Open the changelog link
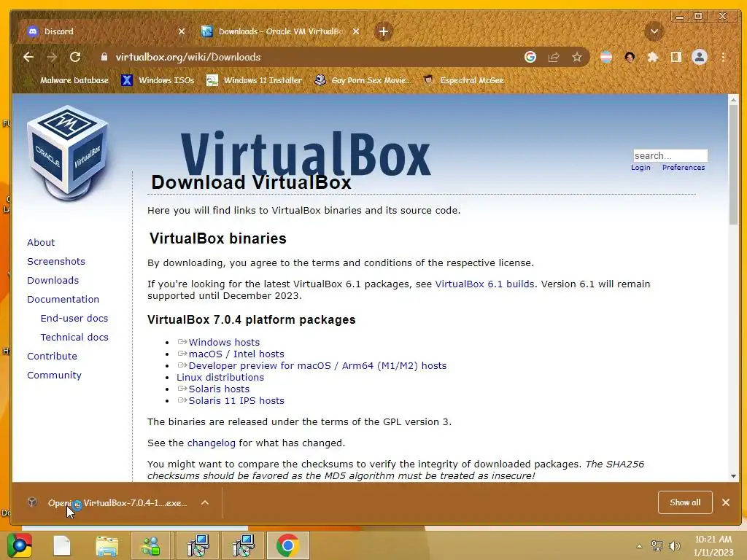747x560 pixels. coord(212,443)
